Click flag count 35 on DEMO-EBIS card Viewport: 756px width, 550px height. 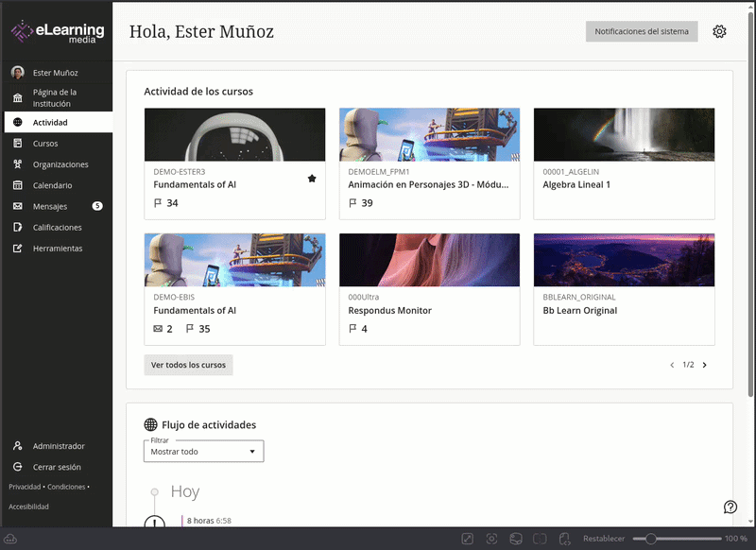(x=198, y=329)
